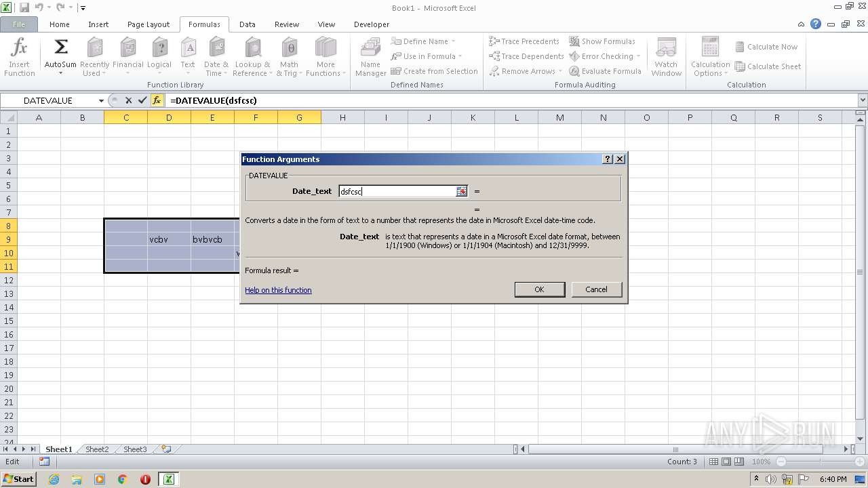Open the AutoSum dropdown arrow
868x488 pixels.
(60, 73)
